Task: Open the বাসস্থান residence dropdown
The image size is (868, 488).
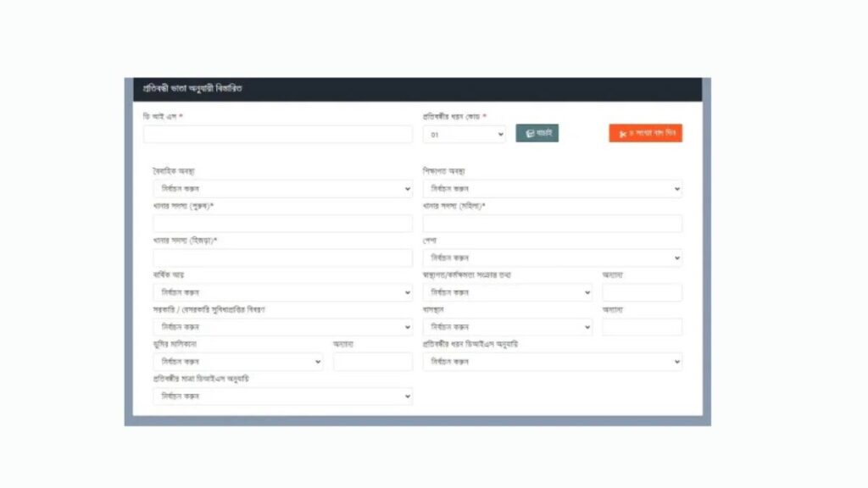Action: (x=508, y=327)
